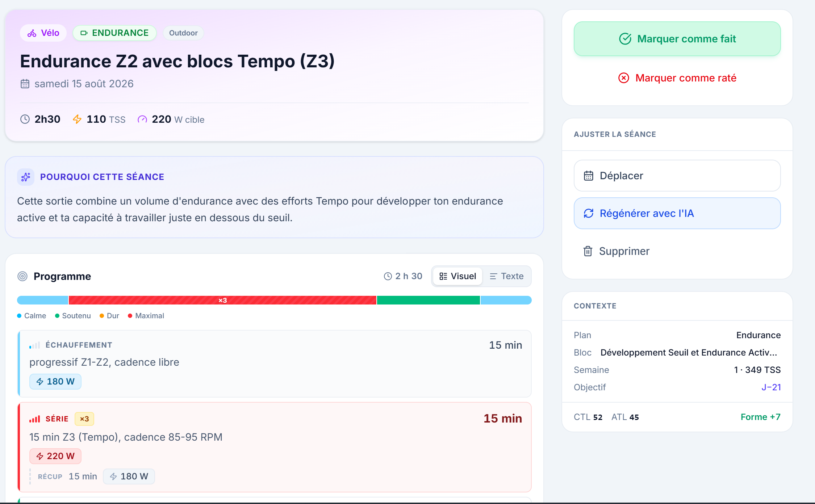Click the trash icon beside Supprimer
815x504 pixels.
click(x=588, y=251)
